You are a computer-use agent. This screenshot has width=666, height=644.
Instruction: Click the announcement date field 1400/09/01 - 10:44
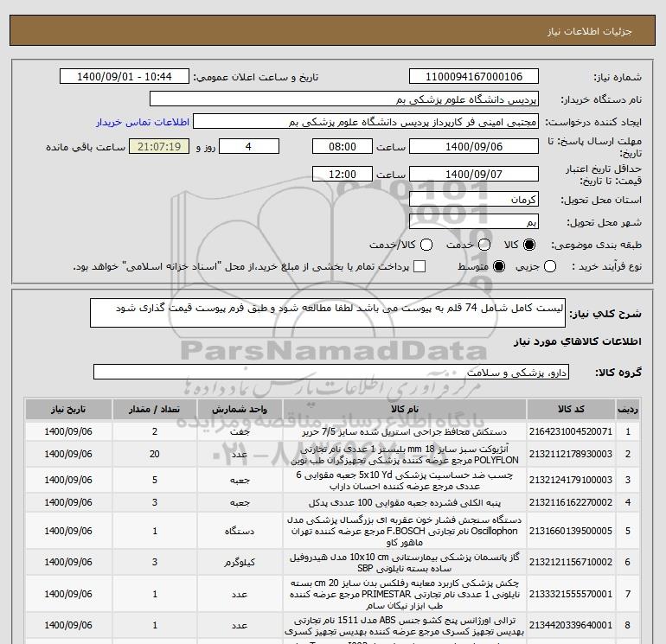pos(124,76)
